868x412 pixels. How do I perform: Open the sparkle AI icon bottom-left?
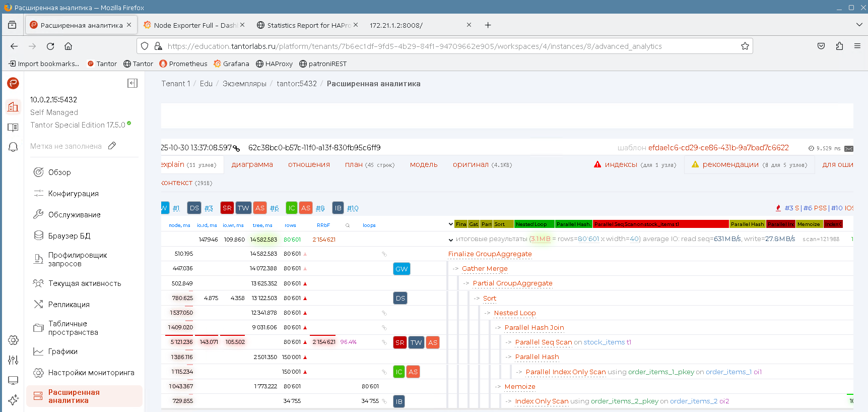[x=13, y=400]
